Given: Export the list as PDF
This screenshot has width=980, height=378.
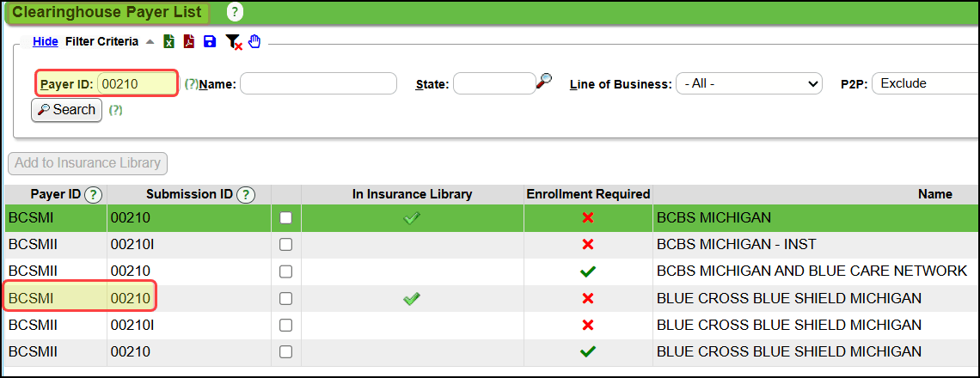Looking at the screenshot, I should click(189, 41).
